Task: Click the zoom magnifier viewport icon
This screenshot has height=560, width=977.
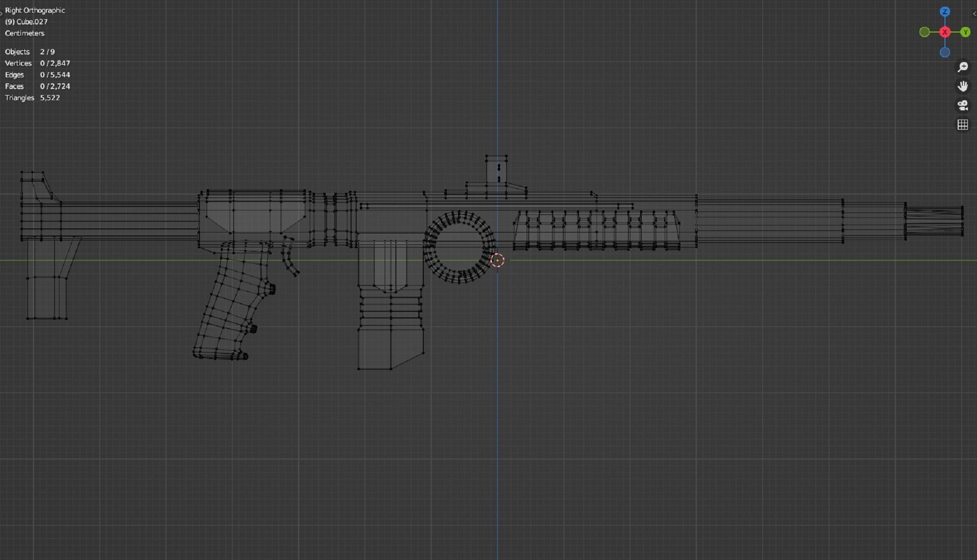Action: pos(963,67)
